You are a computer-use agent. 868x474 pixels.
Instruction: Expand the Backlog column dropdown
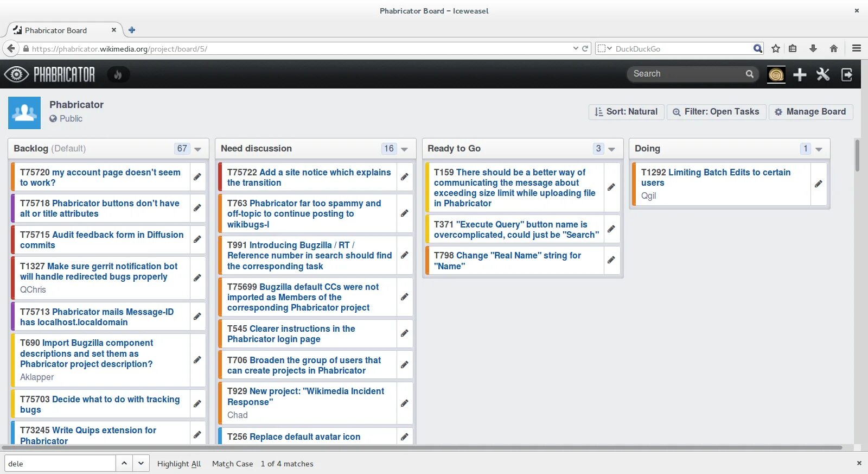197,149
